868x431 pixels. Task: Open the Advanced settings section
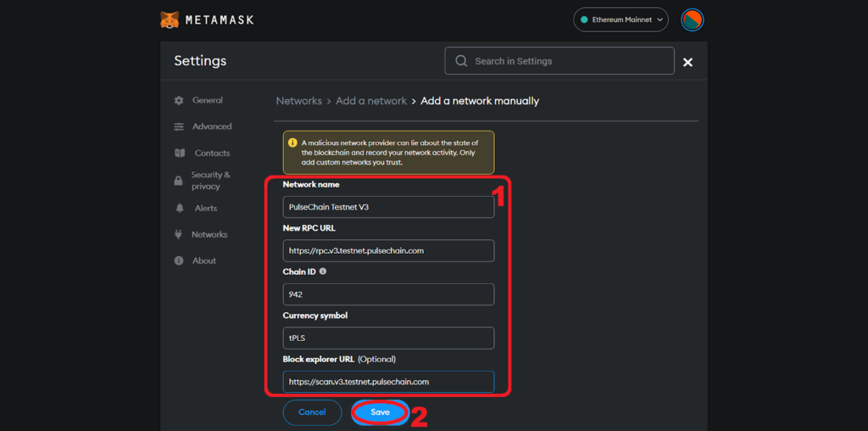coord(212,126)
